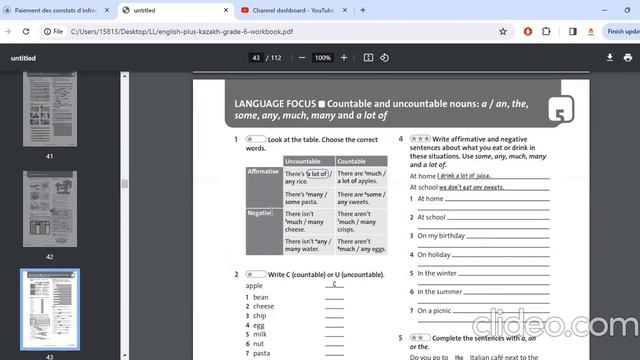
Task: Print the PDF document
Action: click(628, 58)
